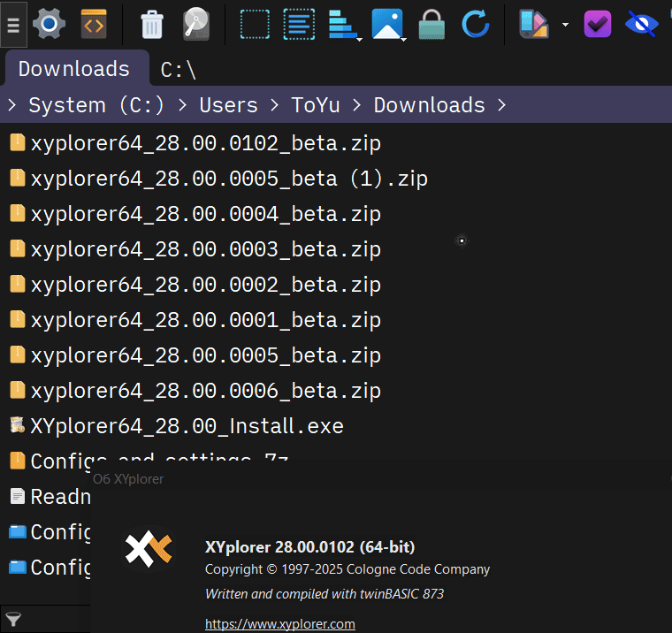Image resolution: width=672 pixels, height=633 pixels.
Task: Click the blue Refresh arrow icon
Action: (476, 24)
